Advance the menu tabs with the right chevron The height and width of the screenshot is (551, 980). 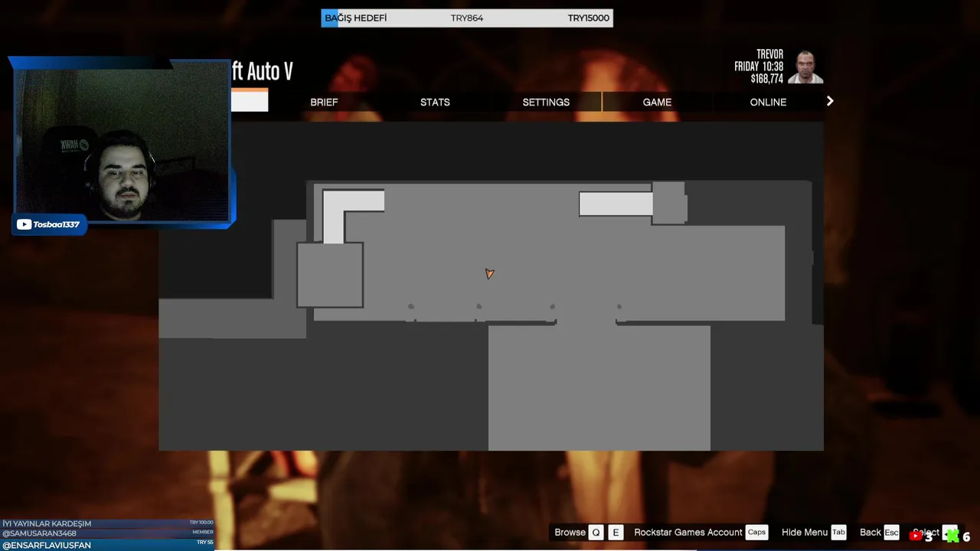[x=830, y=101]
